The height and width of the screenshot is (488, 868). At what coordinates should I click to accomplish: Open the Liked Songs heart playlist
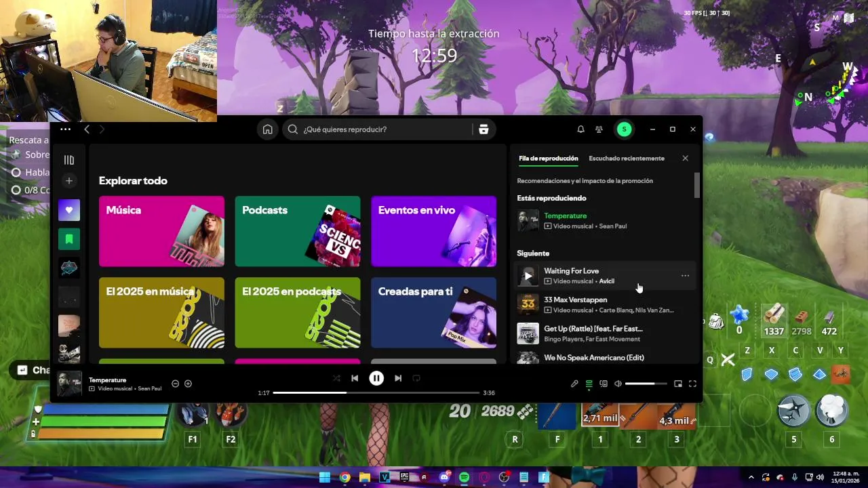point(69,210)
